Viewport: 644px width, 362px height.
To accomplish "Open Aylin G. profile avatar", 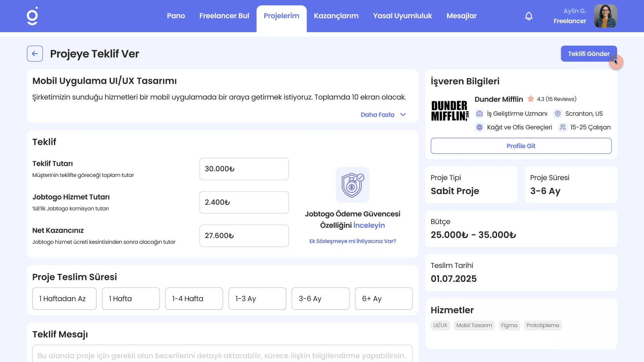I will tap(605, 16).
